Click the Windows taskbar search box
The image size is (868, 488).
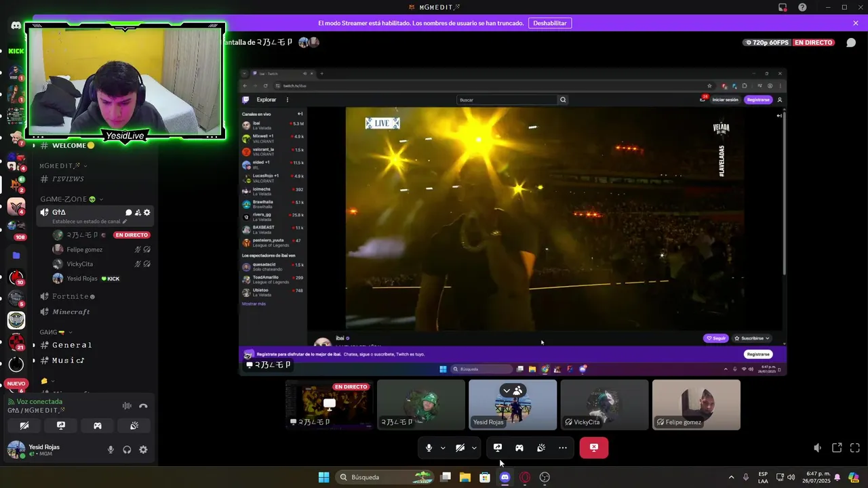(x=384, y=477)
